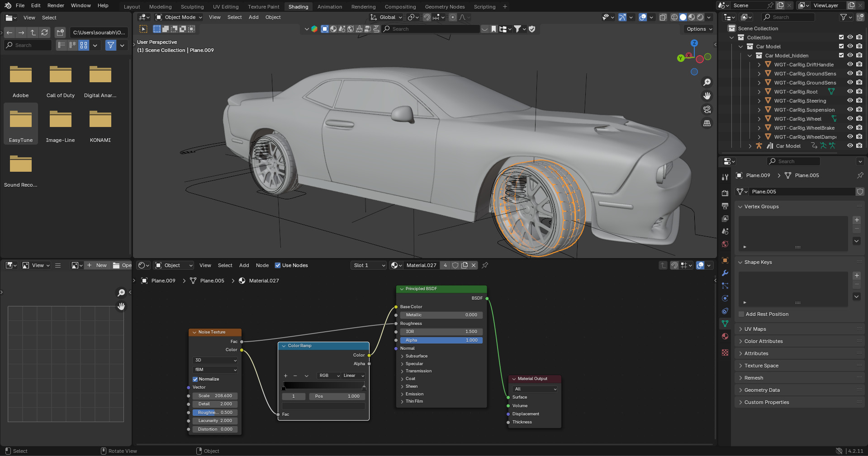868x456 pixels.
Task: Open the Object Mode dropdown
Action: pos(179,17)
